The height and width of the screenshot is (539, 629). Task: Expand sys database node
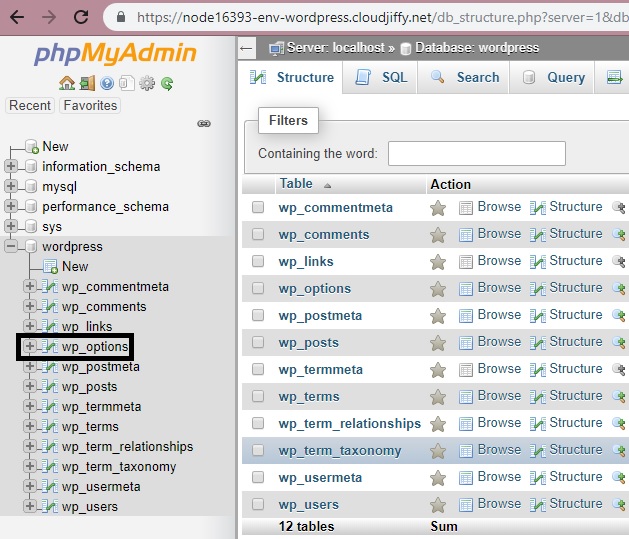click(x=11, y=226)
